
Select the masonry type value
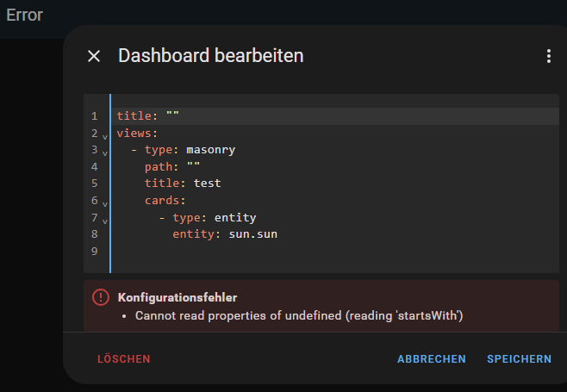click(210, 150)
